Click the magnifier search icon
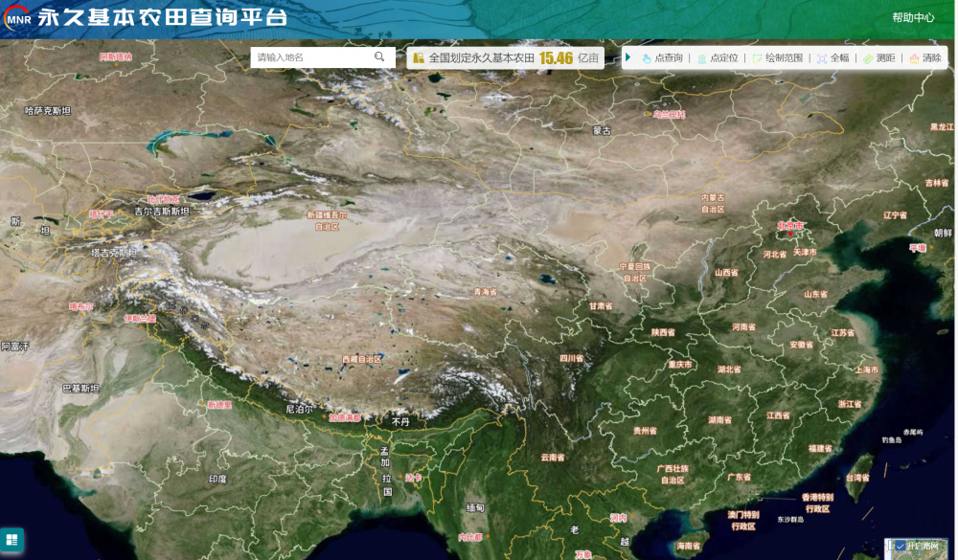Viewport: 958px width, 560px height. click(x=379, y=56)
